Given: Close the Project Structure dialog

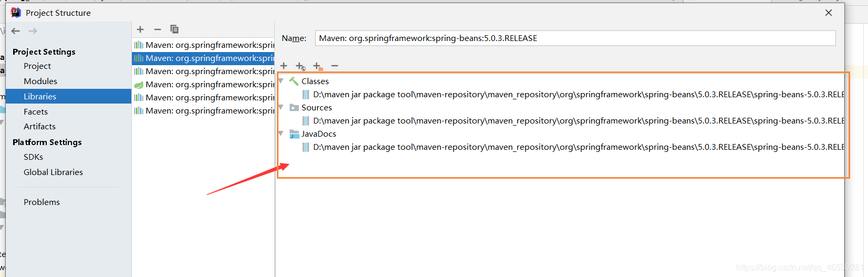Looking at the screenshot, I should tap(829, 13).
